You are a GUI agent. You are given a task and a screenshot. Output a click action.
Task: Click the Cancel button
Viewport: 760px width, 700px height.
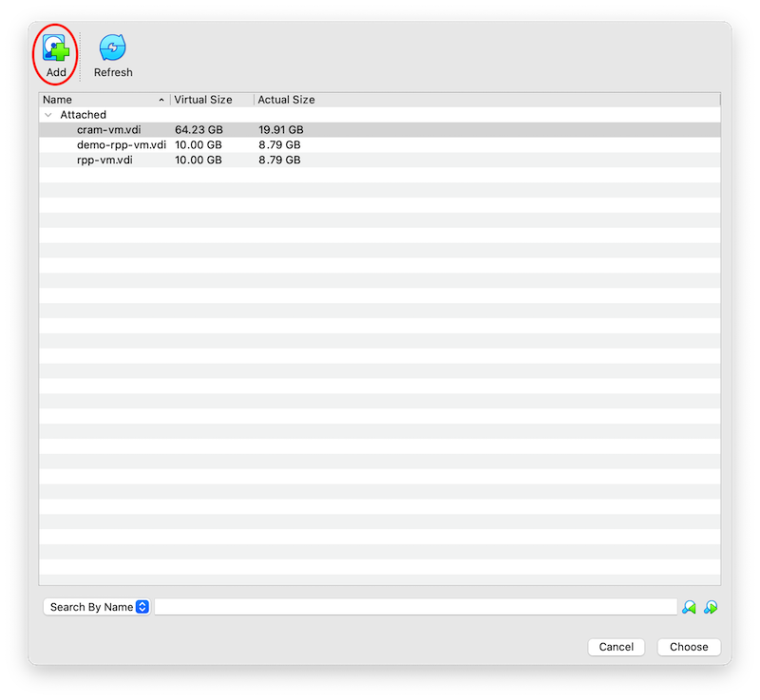click(616, 647)
